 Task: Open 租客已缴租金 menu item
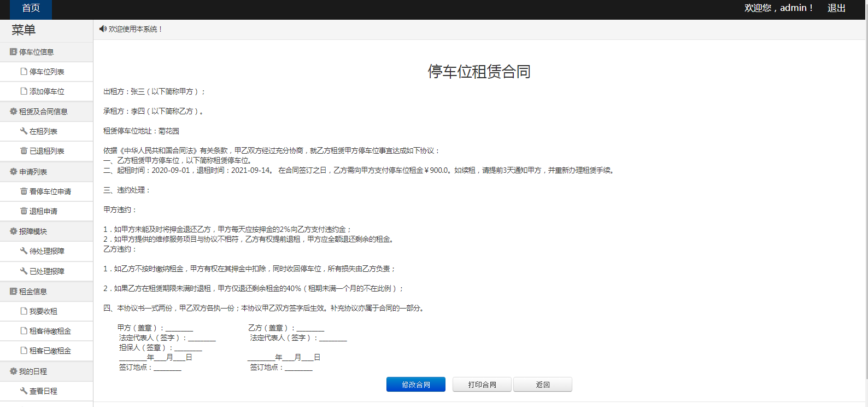pos(46,351)
